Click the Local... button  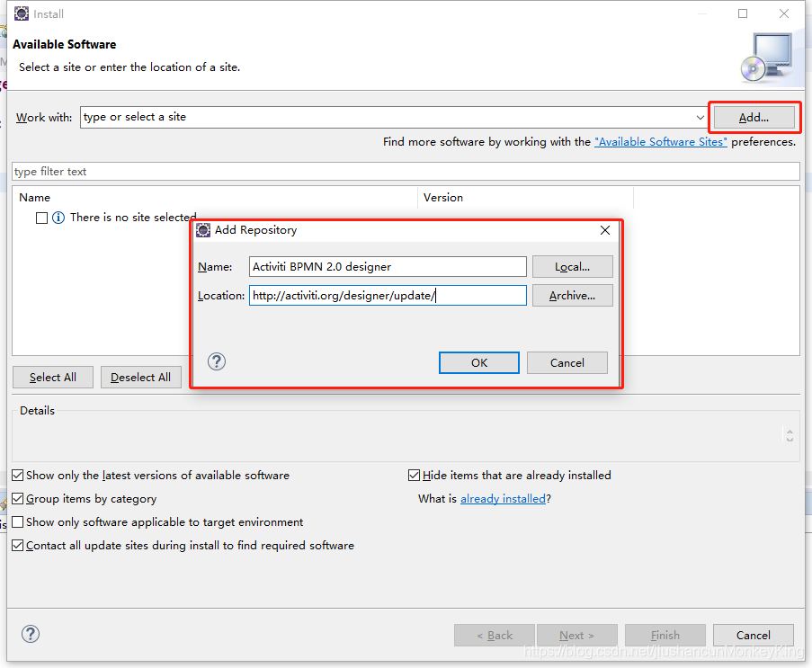pos(572,267)
